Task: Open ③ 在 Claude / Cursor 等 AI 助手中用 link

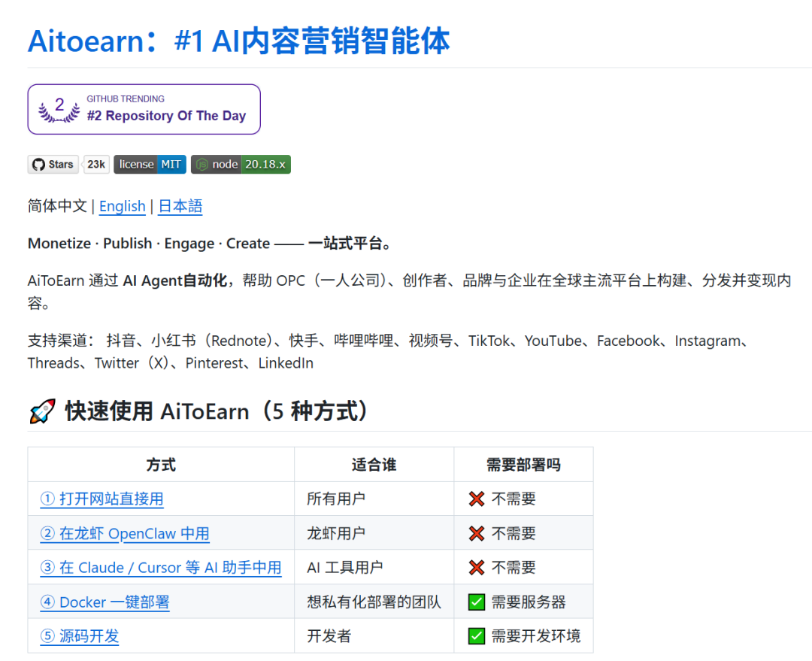Action: click(x=161, y=568)
